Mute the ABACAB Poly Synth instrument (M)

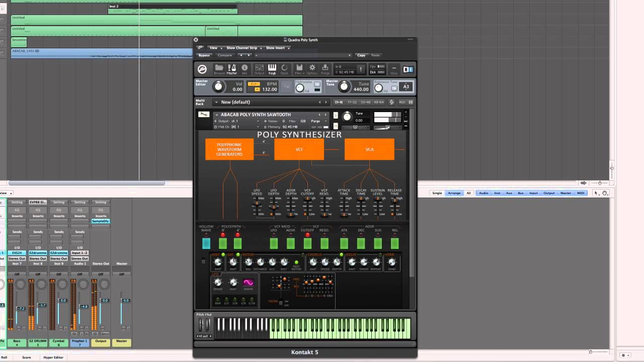point(336,127)
